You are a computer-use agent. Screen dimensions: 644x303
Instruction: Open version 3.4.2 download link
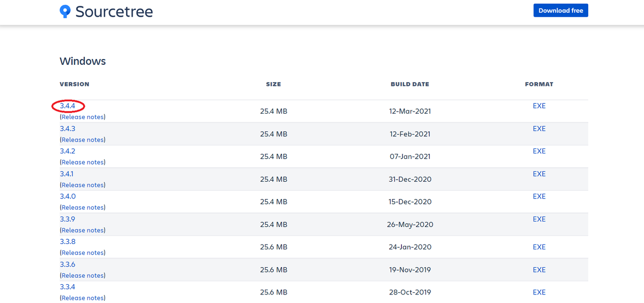(x=68, y=151)
